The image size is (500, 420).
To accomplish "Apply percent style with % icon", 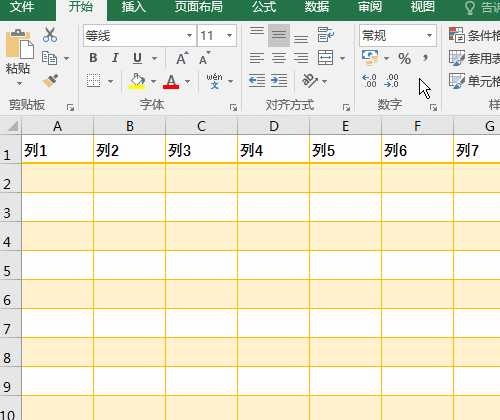I will [x=404, y=59].
